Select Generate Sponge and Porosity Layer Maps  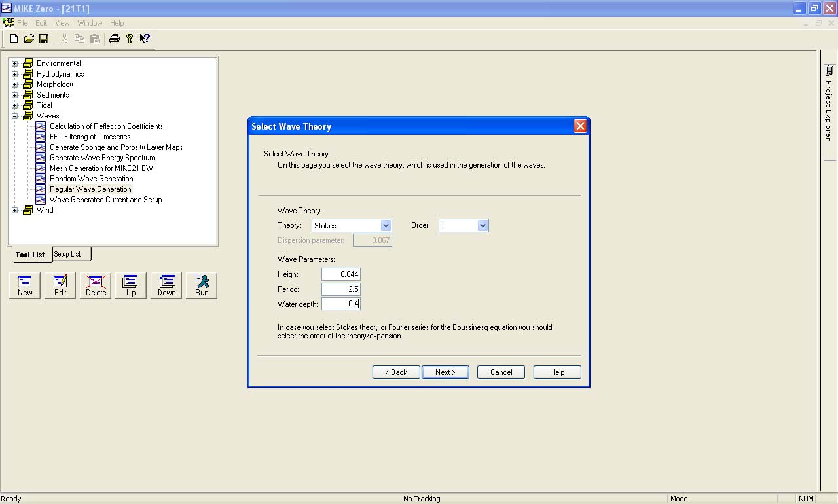116,147
